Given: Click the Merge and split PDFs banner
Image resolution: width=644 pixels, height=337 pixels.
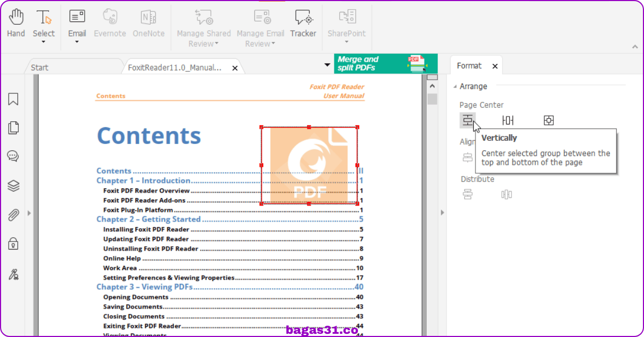Looking at the screenshot, I should point(386,64).
